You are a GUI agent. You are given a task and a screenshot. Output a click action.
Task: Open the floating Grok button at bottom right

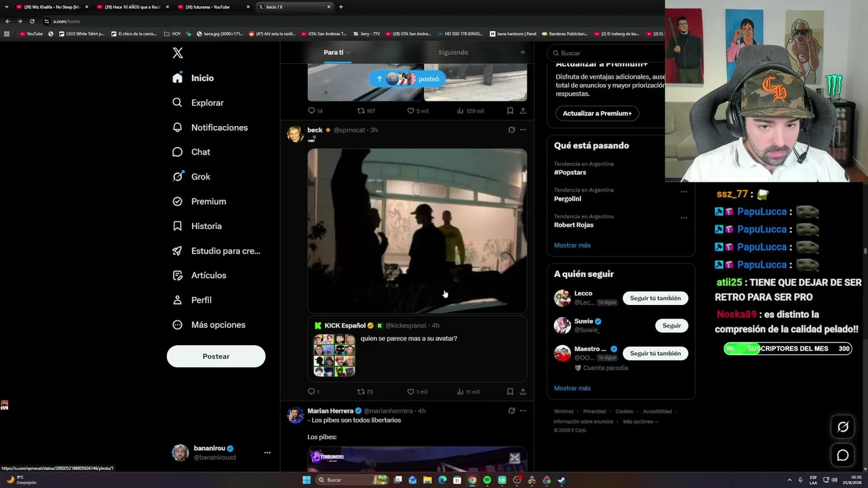(x=843, y=426)
